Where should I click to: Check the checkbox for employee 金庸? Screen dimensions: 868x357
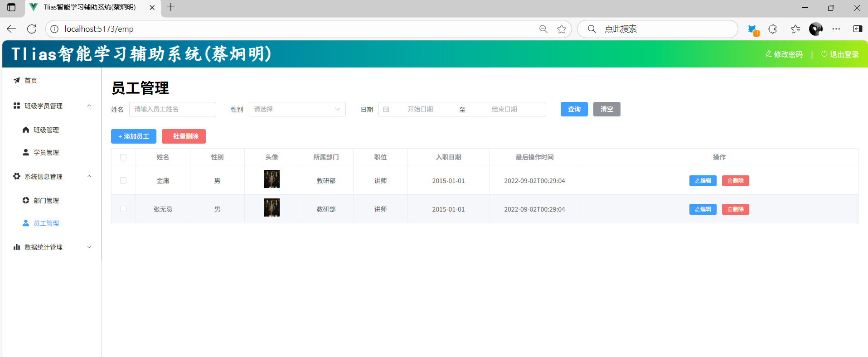(123, 180)
